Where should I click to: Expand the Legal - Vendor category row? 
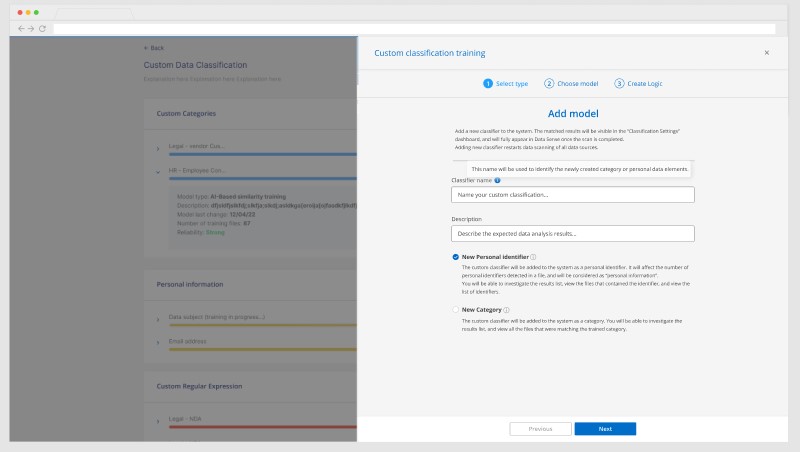[x=158, y=149]
